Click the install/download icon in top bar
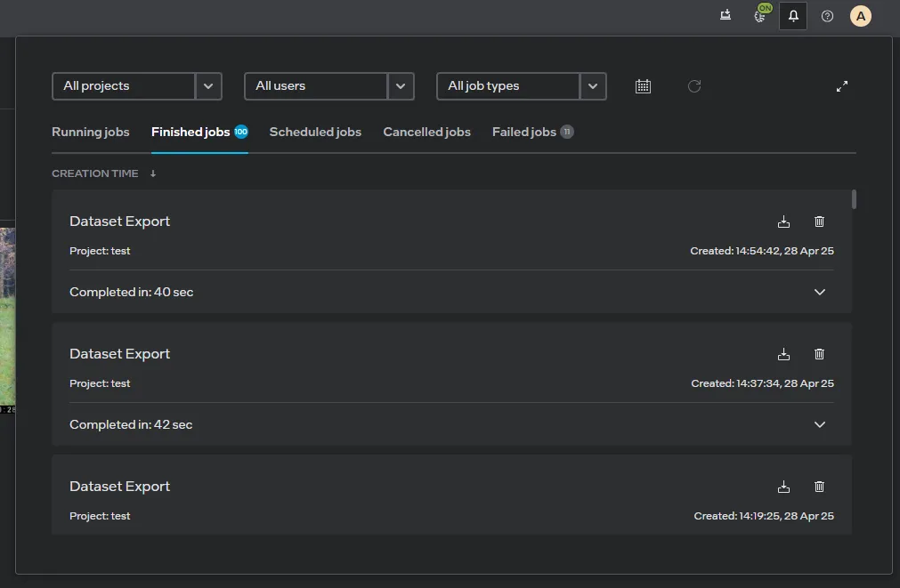Image resolution: width=900 pixels, height=588 pixels. click(x=726, y=15)
